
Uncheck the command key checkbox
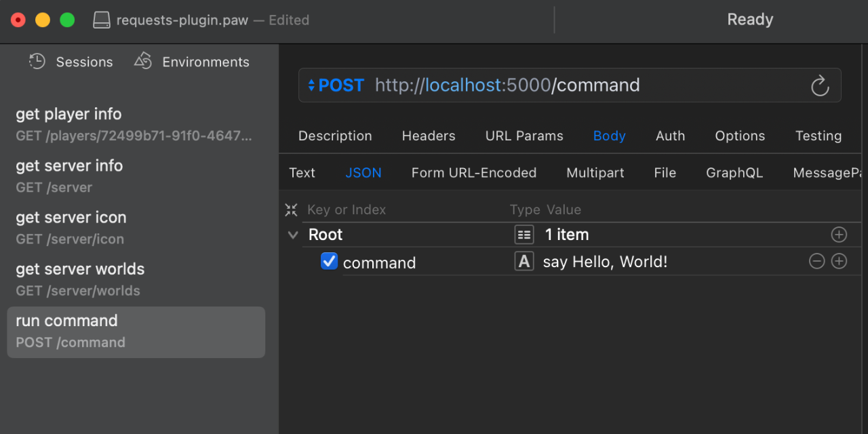pos(329,262)
